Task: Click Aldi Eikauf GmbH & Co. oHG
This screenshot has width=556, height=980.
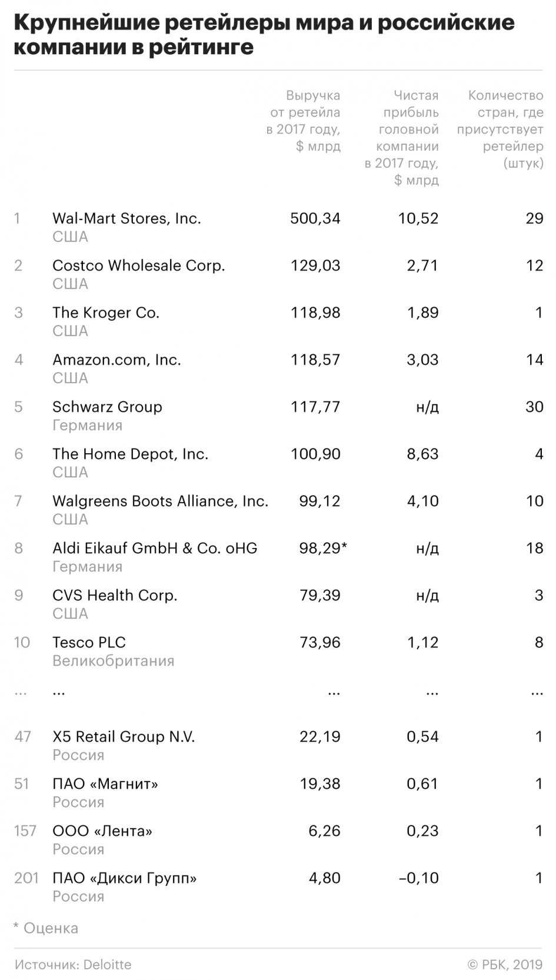Action: pyautogui.click(x=155, y=548)
